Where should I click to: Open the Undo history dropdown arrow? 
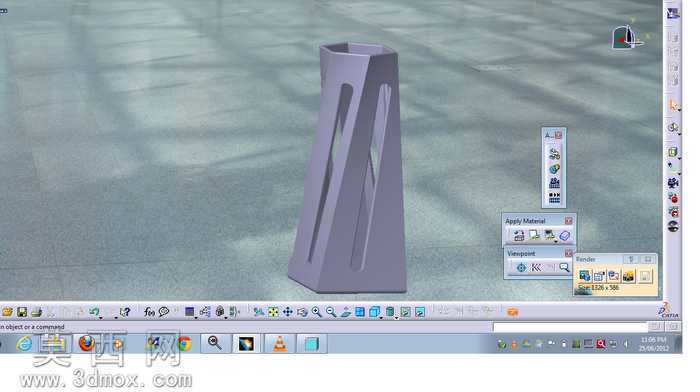pos(101,317)
